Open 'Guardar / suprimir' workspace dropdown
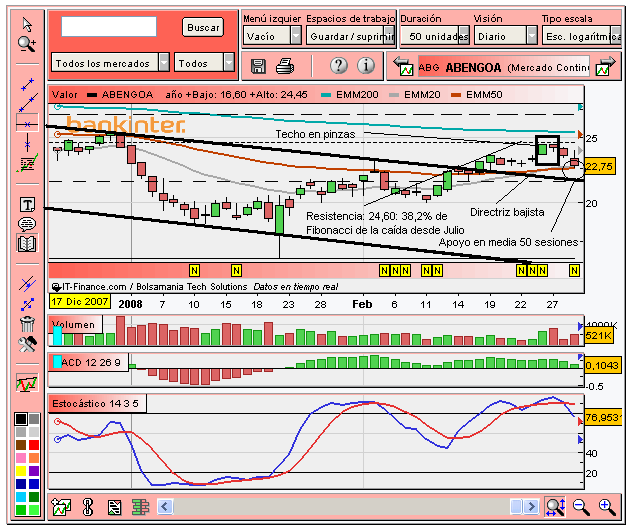Screen dimensions: 631x529 click(x=351, y=36)
